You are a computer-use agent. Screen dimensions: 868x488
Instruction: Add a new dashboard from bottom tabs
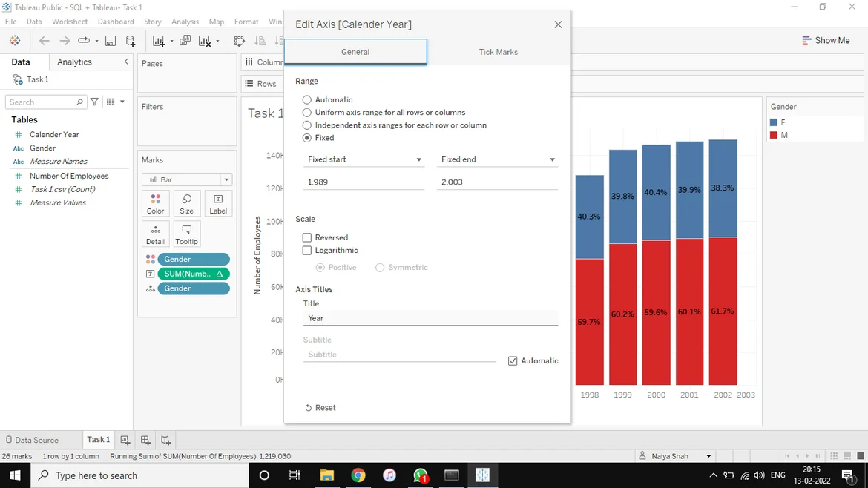[145, 440]
